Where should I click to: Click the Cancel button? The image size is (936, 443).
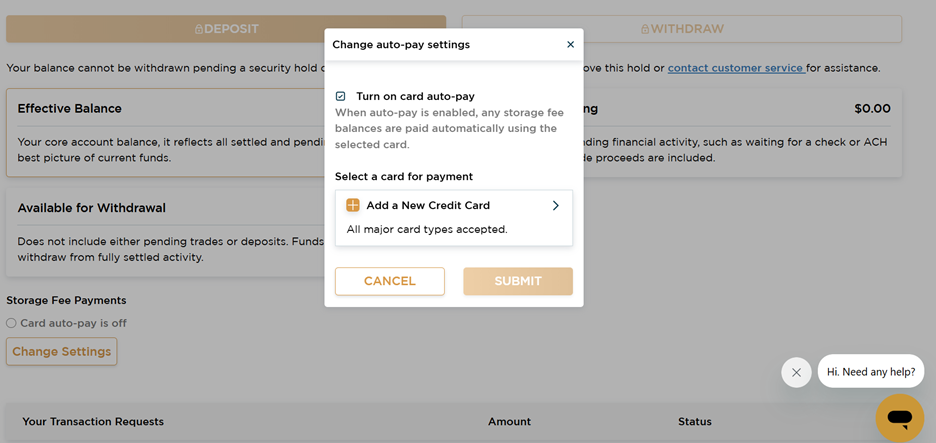click(x=390, y=281)
